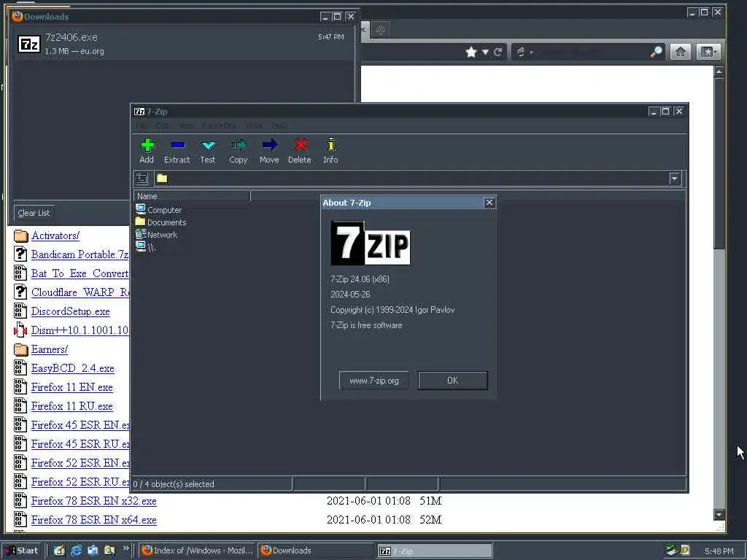This screenshot has height=560, width=747.
Task: Click the reload icon in Firefox
Action: click(x=498, y=52)
